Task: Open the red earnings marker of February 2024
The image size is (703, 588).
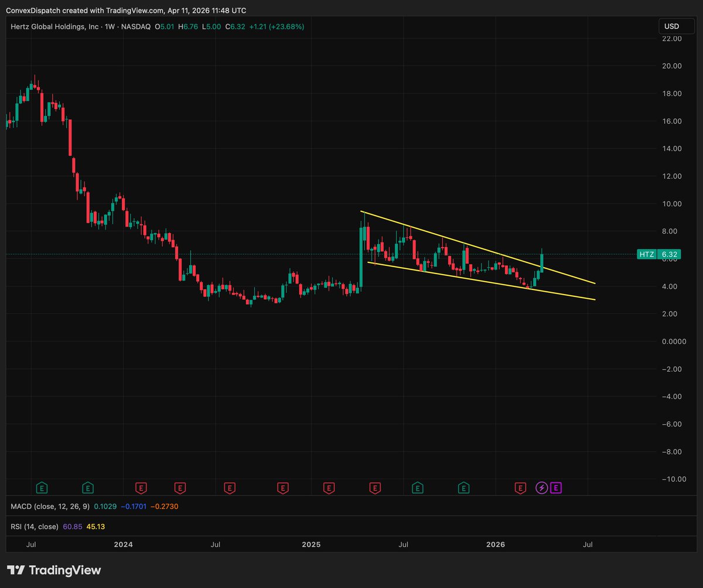Action: click(x=141, y=487)
